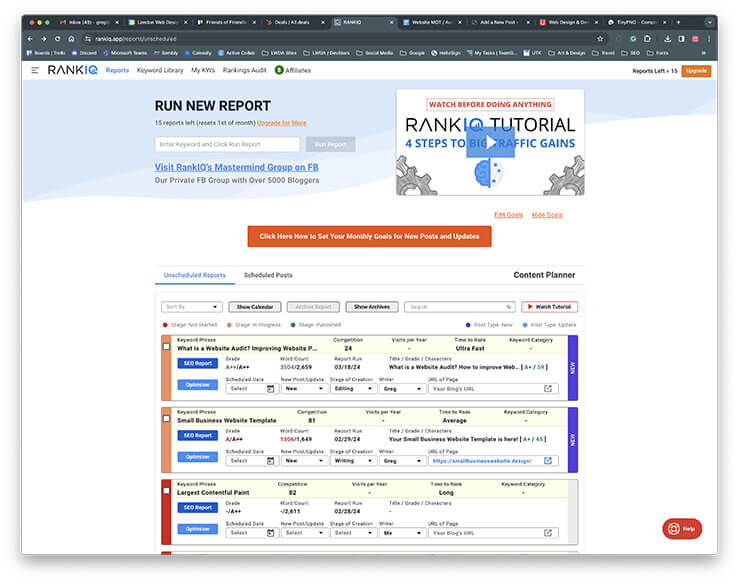Open the My KWs nav item
The image size is (739, 583).
click(x=203, y=70)
